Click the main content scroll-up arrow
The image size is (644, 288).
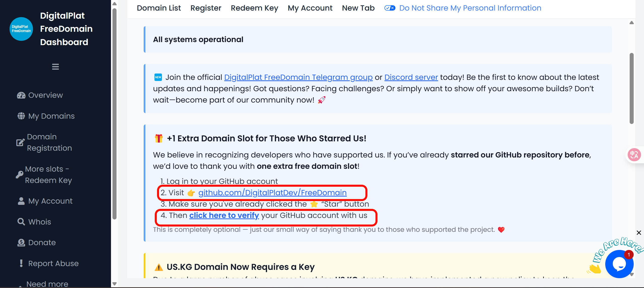(x=631, y=23)
